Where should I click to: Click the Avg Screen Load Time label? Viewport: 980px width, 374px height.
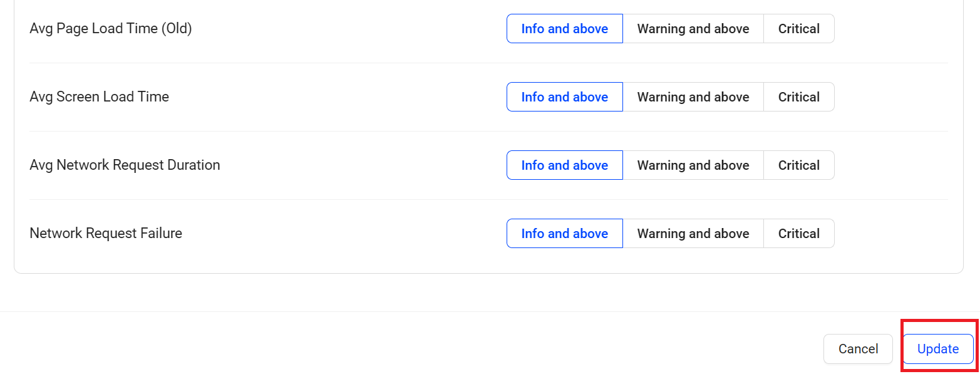click(x=99, y=97)
